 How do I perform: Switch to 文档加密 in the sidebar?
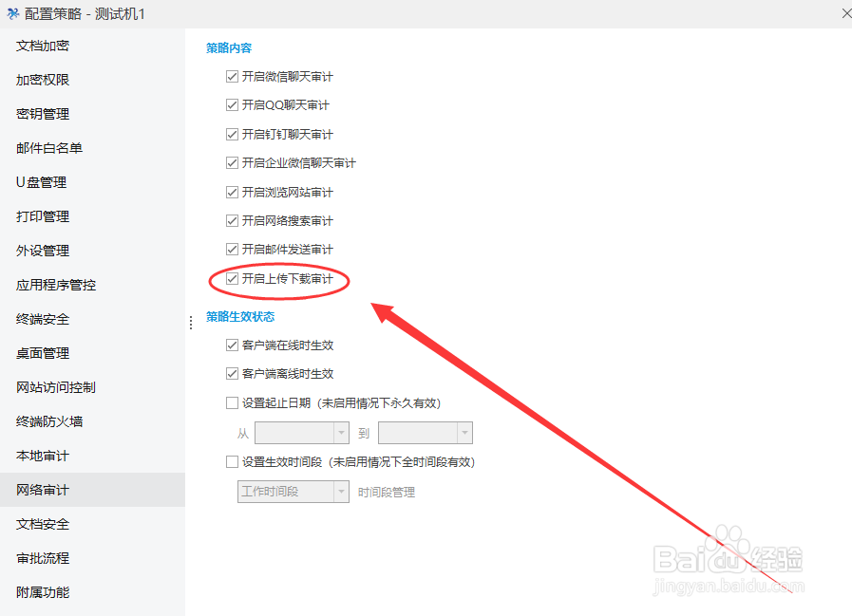click(x=43, y=45)
